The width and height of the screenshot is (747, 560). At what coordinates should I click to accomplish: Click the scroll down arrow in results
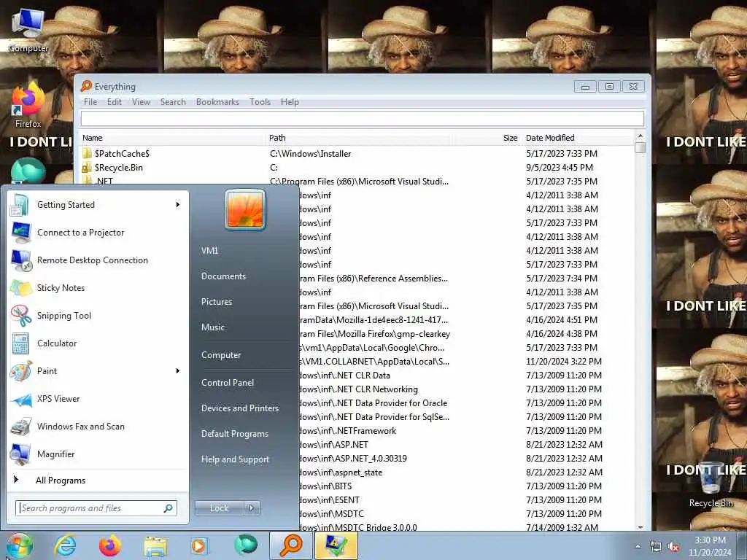pyautogui.click(x=640, y=527)
